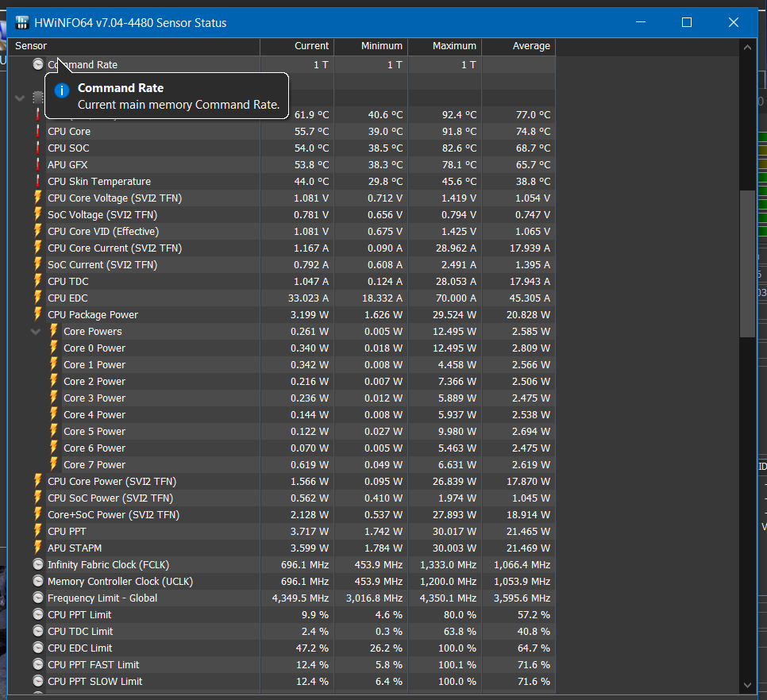
Task: Click FCLK maximum value 1,333.0 MHz
Action: point(448,564)
